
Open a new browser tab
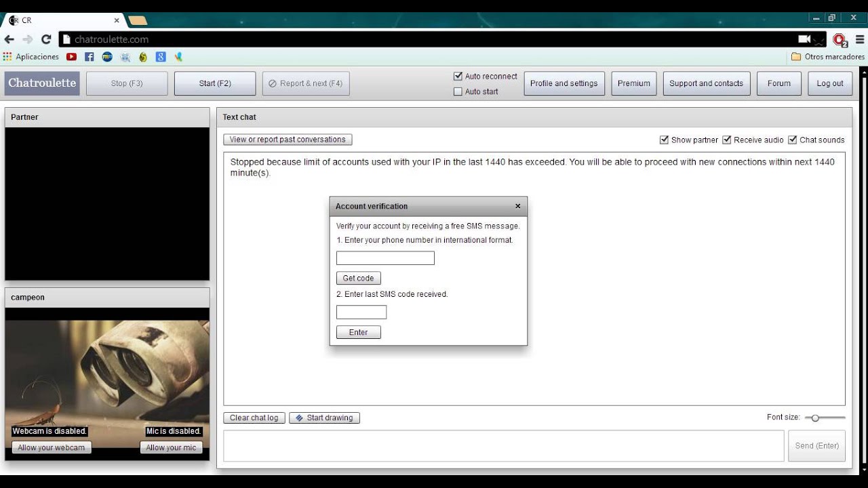click(138, 20)
